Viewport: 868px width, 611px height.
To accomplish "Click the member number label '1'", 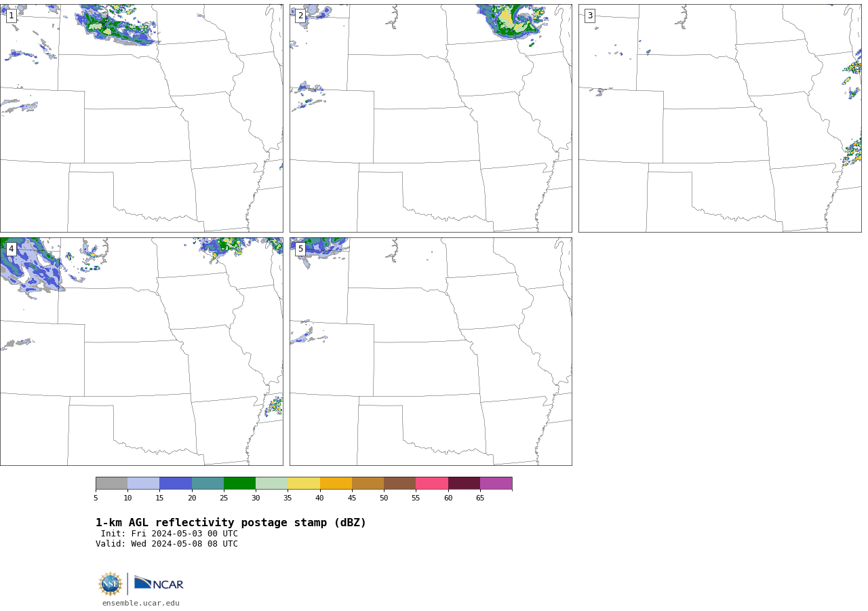I will pyautogui.click(x=12, y=16).
